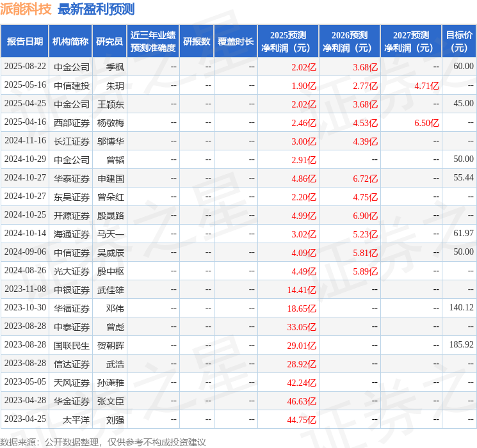Select the 研报数 column header
This screenshot has width=477, height=448.
coord(197,42)
